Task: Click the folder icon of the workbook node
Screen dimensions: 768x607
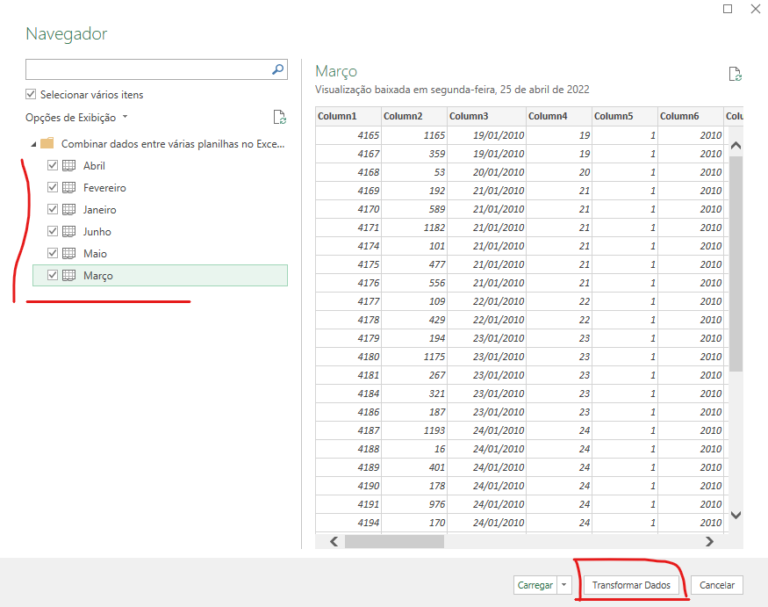Action: click(47, 143)
